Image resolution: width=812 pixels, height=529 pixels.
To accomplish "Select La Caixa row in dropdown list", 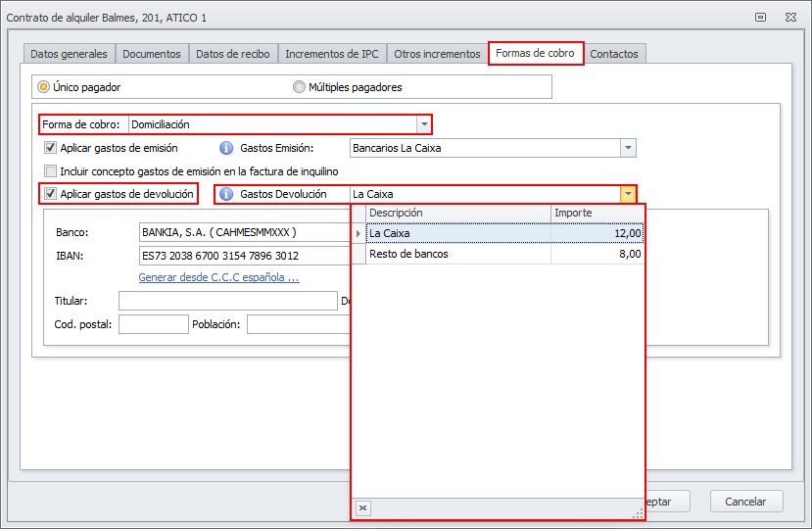I will (x=504, y=233).
